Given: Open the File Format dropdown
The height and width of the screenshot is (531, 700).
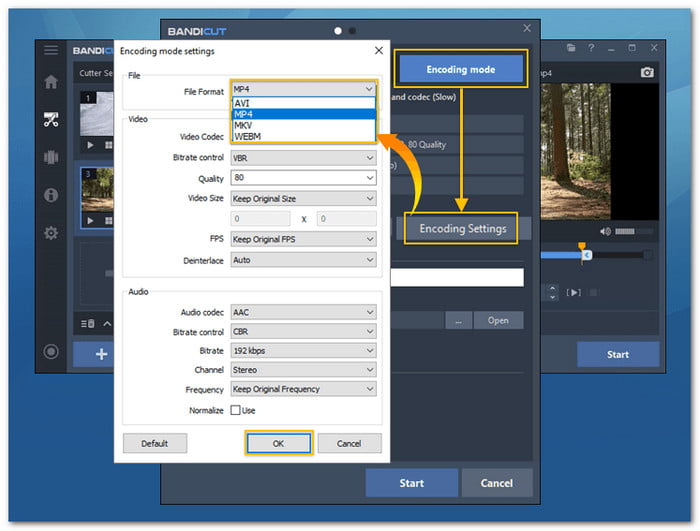Looking at the screenshot, I should (x=304, y=89).
